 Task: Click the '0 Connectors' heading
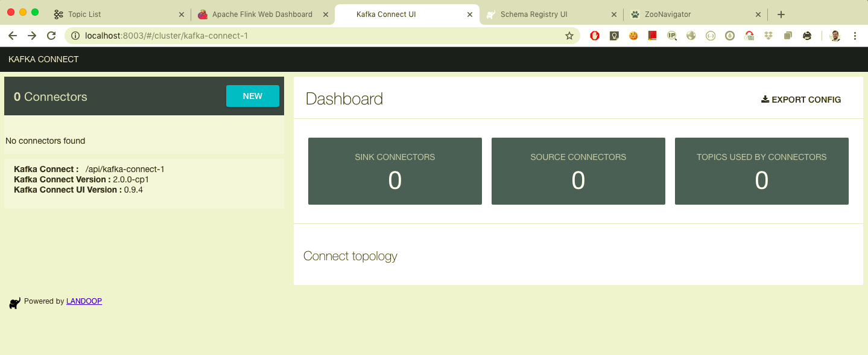coord(51,97)
